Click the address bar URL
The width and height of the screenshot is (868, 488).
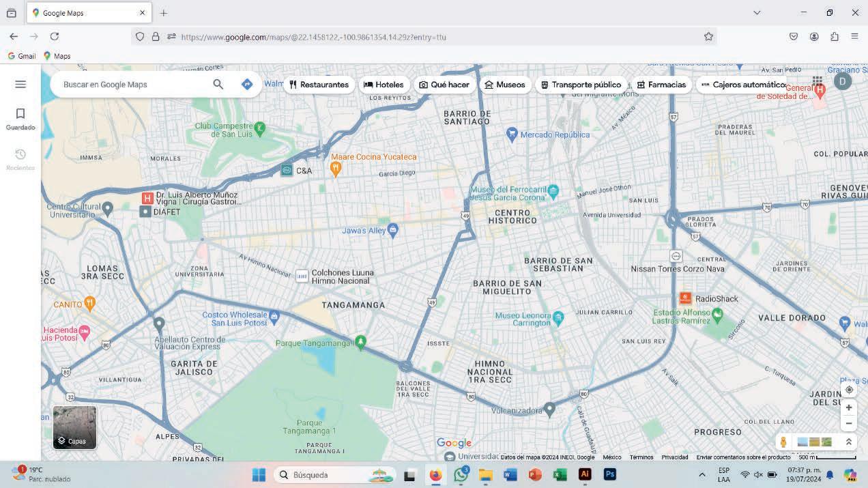314,37
